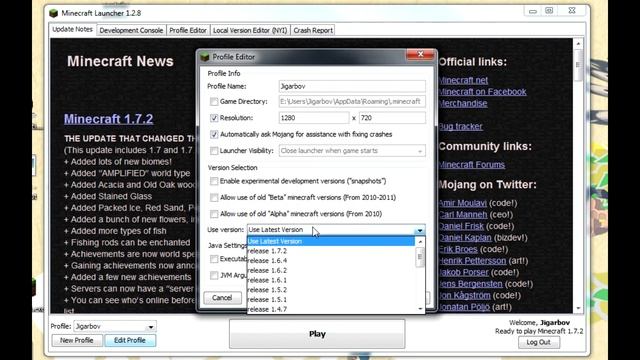This screenshot has width=640, height=360.
Task: Open Carl Manneh Twitter link
Action: [463, 214]
